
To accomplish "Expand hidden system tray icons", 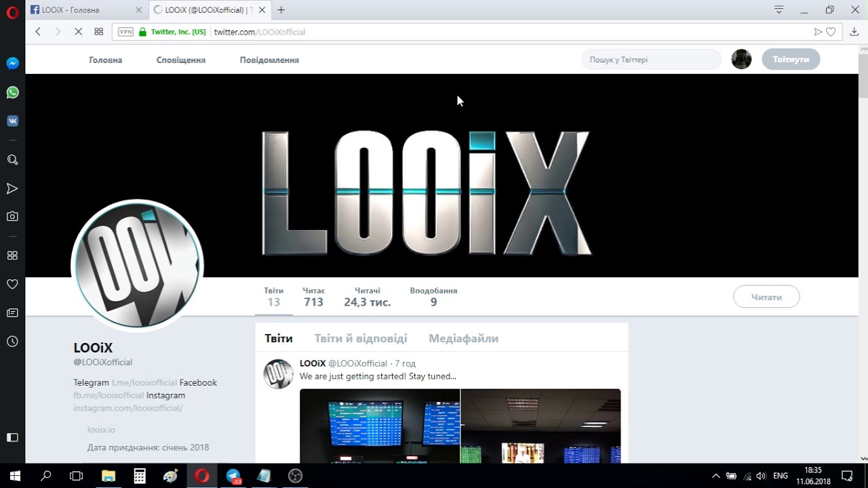I will point(715,476).
